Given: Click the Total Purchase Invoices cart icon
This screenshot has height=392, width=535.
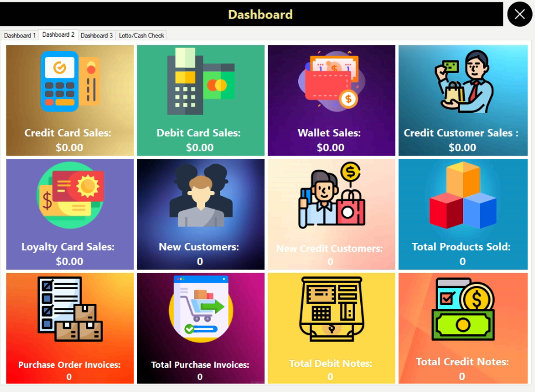Looking at the screenshot, I should coord(201,309).
